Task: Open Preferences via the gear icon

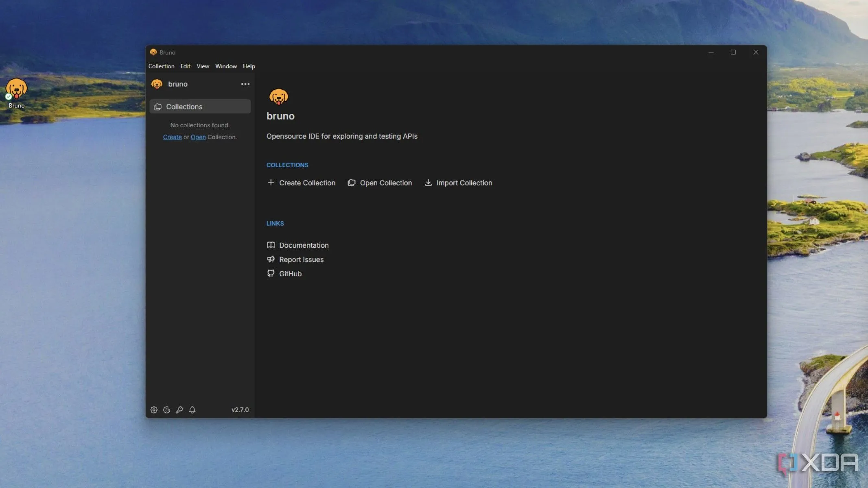Action: click(x=154, y=410)
